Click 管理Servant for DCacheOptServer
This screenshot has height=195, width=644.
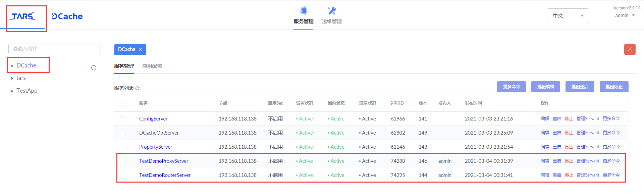588,133
